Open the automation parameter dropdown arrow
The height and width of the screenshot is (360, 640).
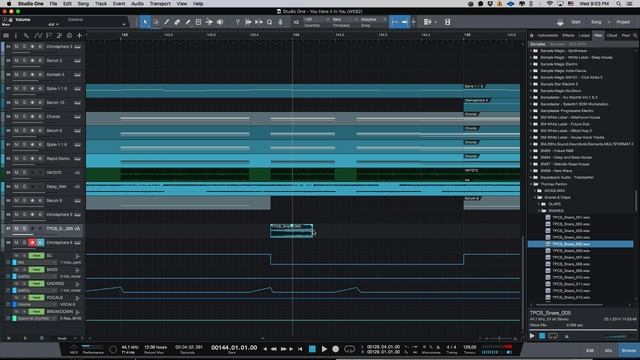(x=124, y=24)
